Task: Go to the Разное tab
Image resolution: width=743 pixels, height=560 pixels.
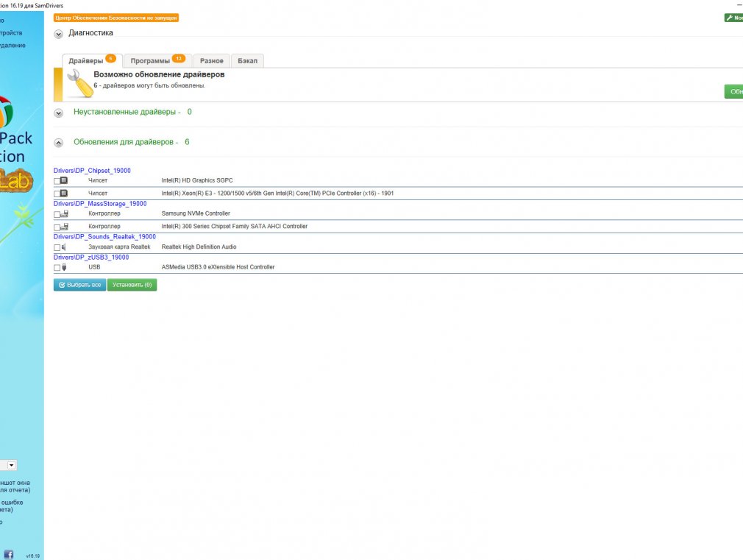Action: (x=211, y=60)
